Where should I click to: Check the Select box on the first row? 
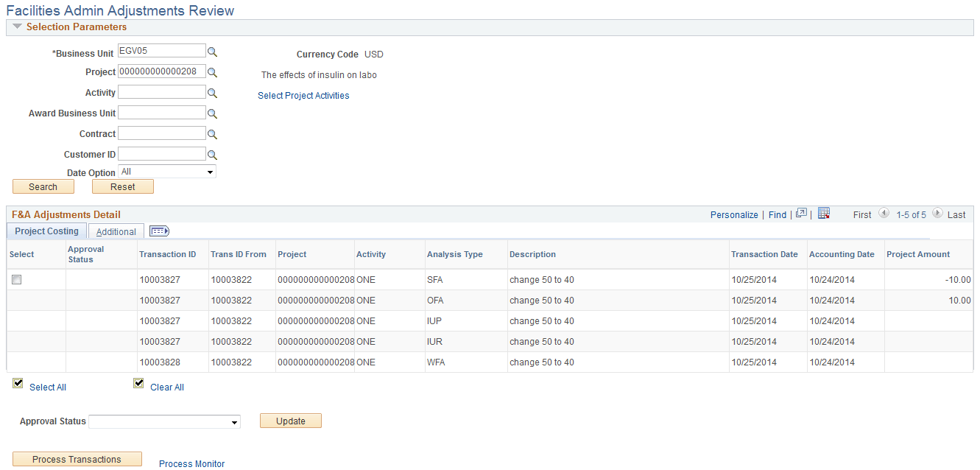tap(16, 279)
